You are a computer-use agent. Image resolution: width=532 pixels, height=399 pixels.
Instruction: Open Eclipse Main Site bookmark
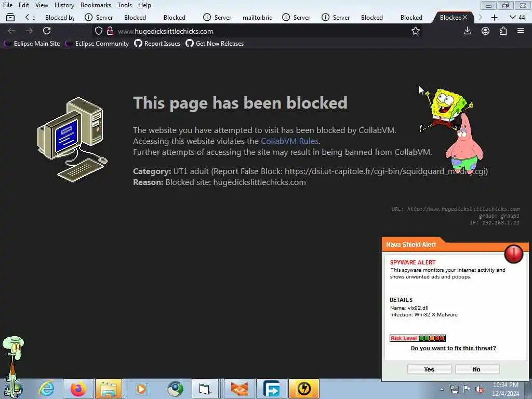32,44
